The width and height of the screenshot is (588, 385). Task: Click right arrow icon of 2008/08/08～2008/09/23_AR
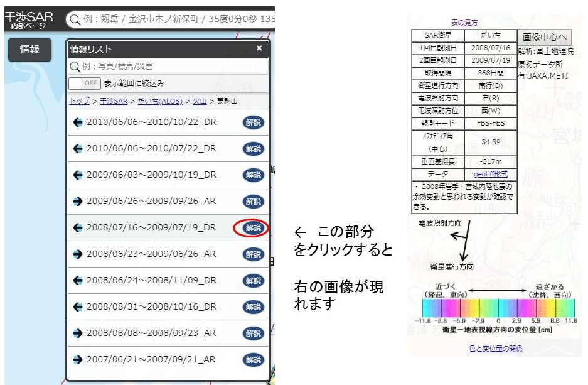pos(78,333)
